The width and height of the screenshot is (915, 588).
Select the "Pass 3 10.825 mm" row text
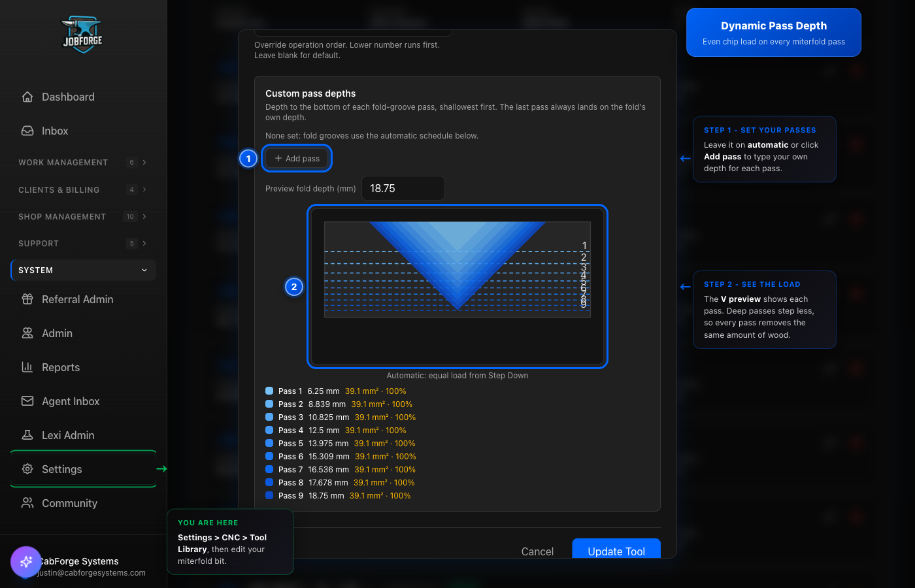[314, 417]
